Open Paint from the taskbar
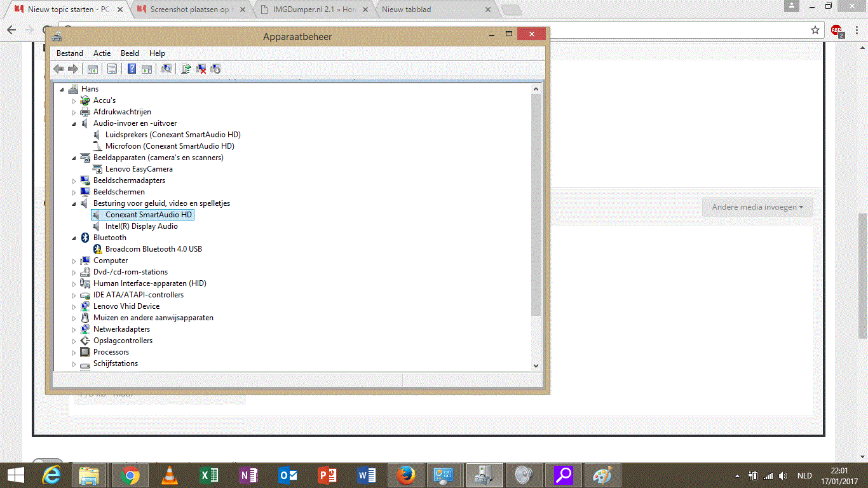This screenshot has width=868, height=488. (602, 475)
